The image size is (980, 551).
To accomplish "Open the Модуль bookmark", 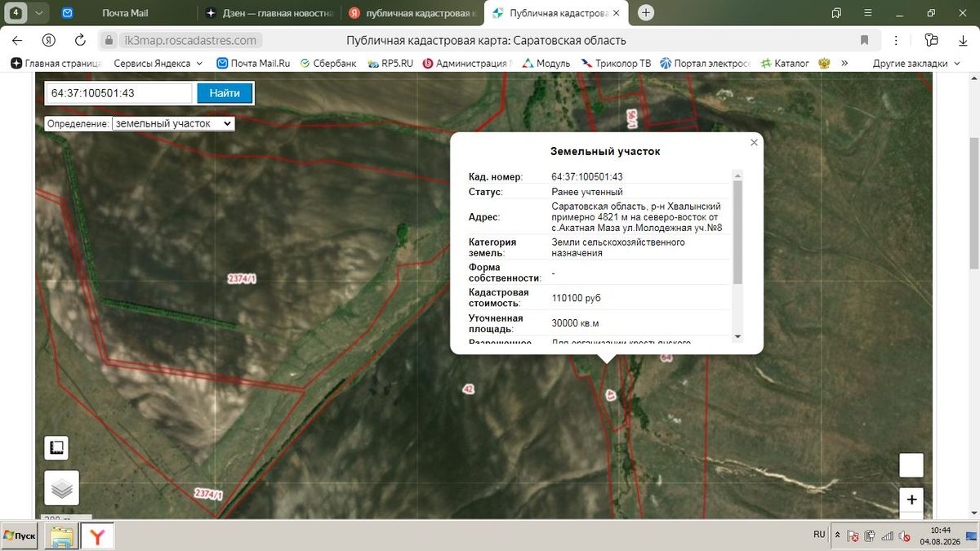I will point(546,63).
